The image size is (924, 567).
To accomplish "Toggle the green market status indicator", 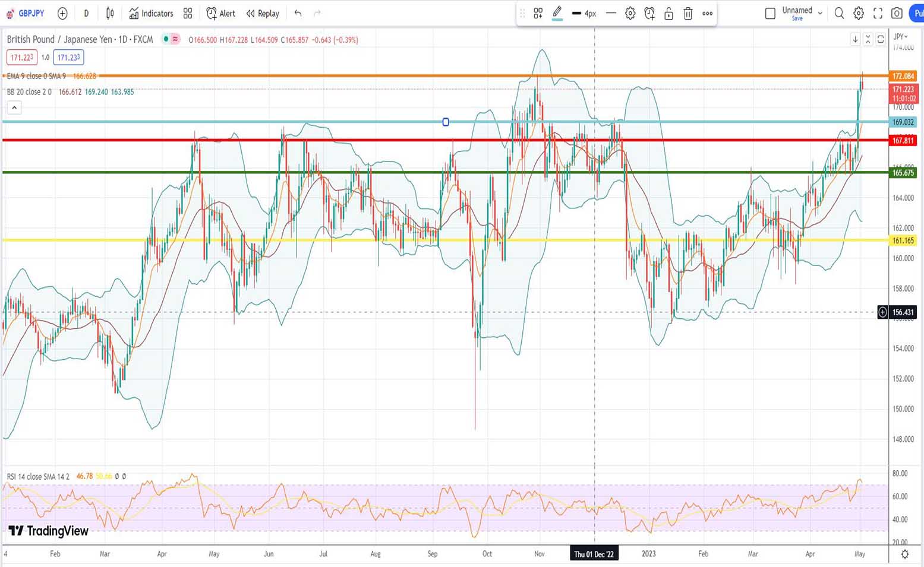I will tap(166, 39).
